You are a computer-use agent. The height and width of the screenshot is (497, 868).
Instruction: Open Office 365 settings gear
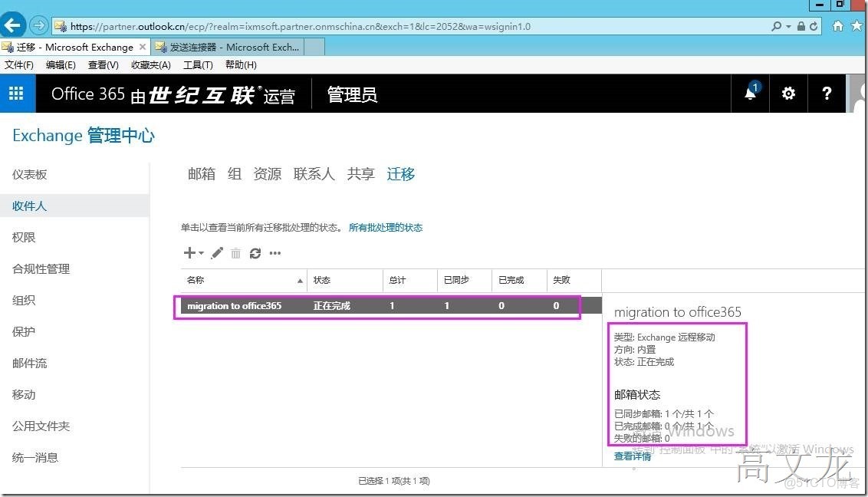(788, 93)
